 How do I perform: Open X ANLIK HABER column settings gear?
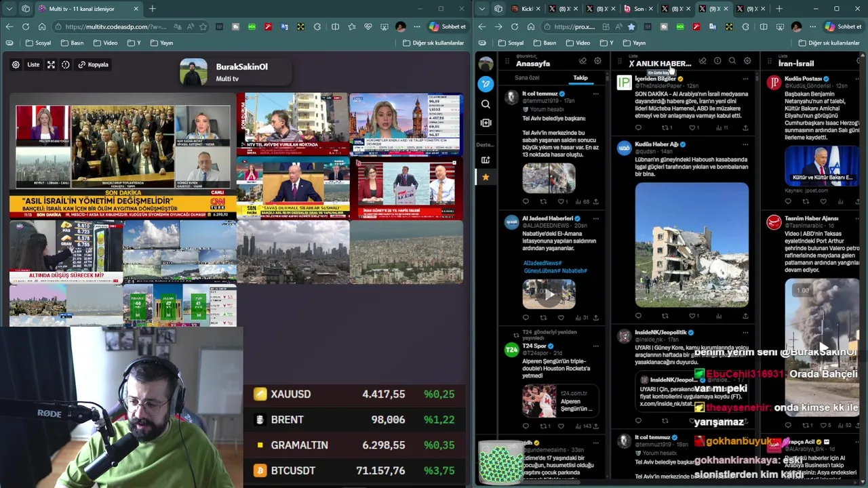[747, 61]
